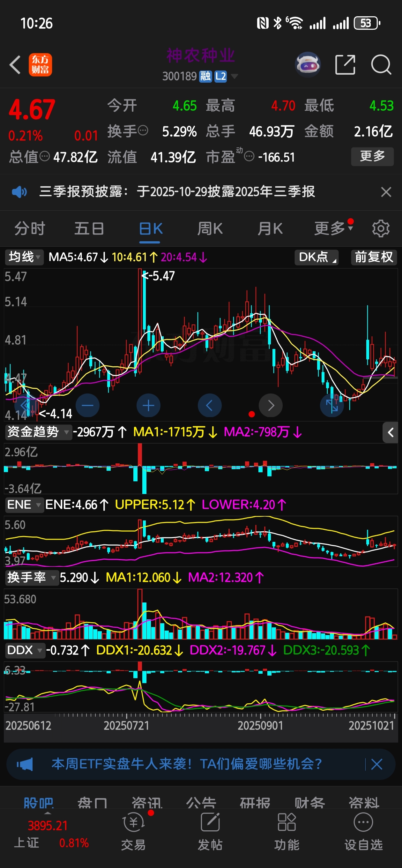Screen dimensions: 402x868
Task: Tap the fullscreen expand chart button
Action: (332, 405)
